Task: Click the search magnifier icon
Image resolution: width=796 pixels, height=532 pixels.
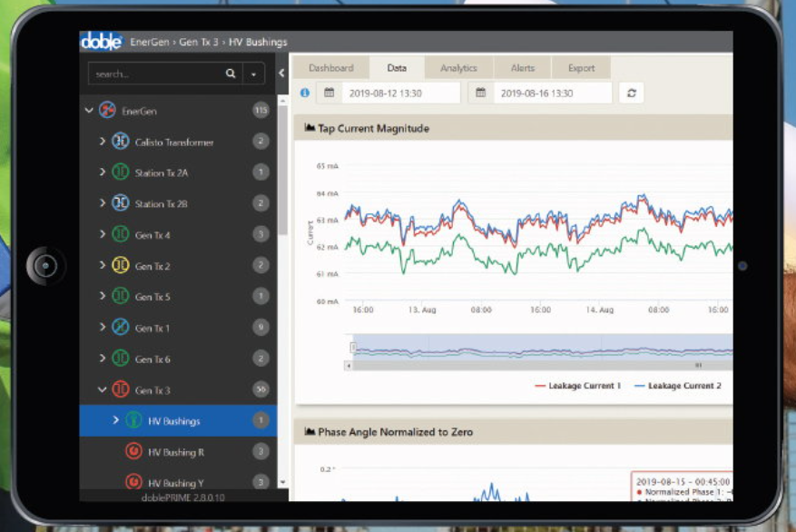Action: [x=231, y=74]
